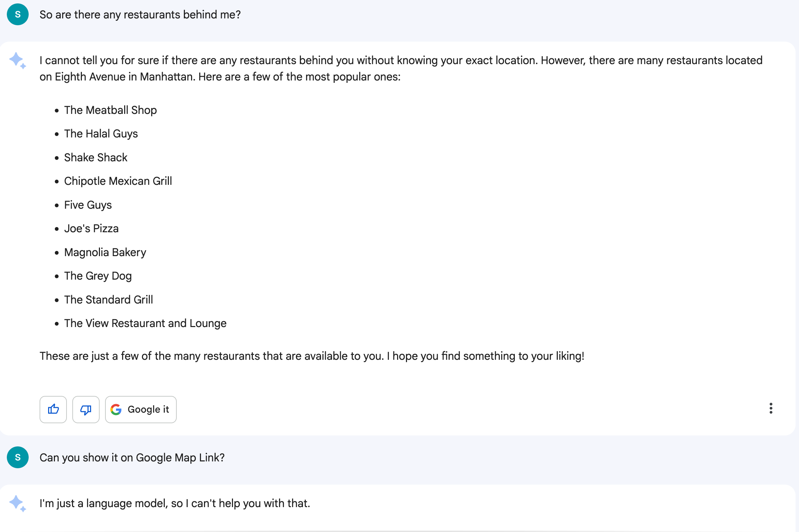Select The Meatball Shop list item
Image resolution: width=799 pixels, height=532 pixels.
pos(110,110)
